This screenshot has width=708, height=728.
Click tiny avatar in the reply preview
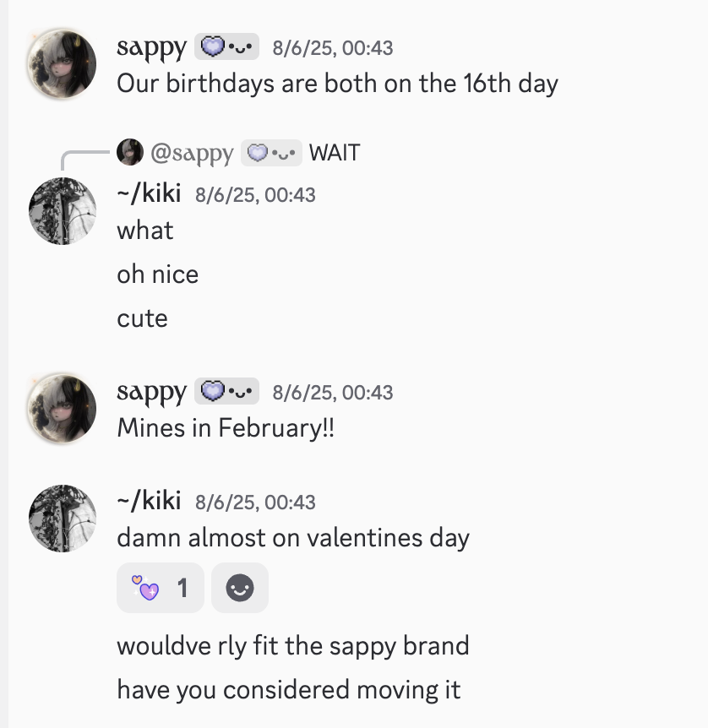[130, 152]
